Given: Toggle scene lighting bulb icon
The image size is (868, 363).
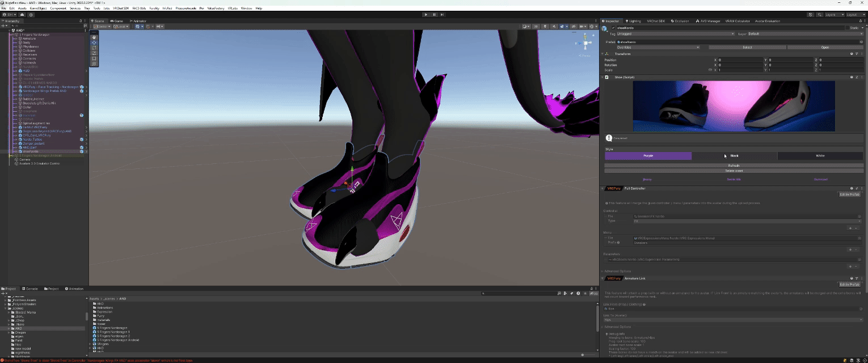Looking at the screenshot, I should tap(545, 27).
